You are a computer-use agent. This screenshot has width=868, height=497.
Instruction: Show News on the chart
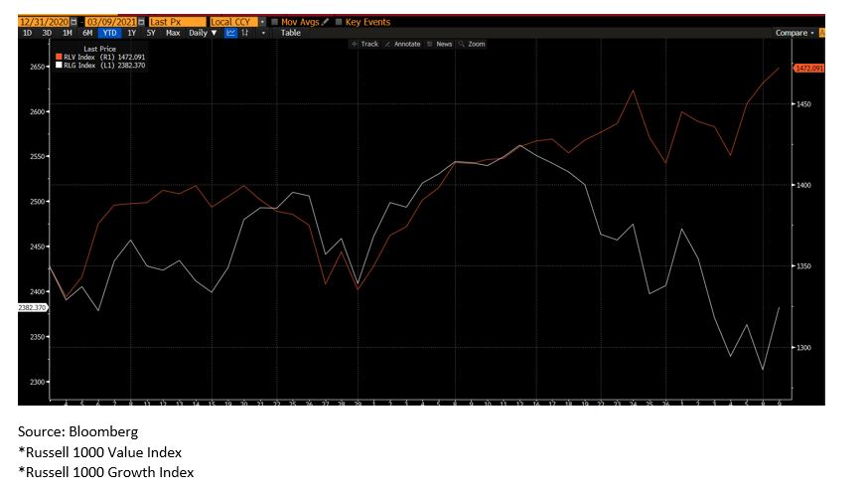point(440,44)
